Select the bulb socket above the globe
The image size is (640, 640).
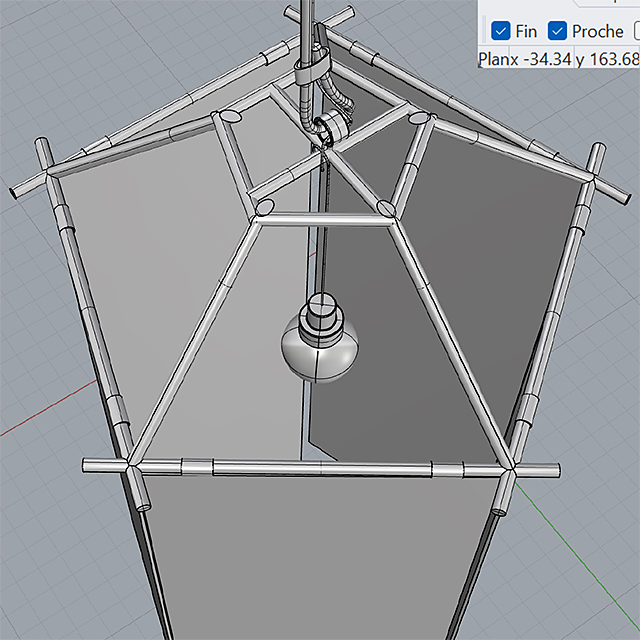pos(323,311)
